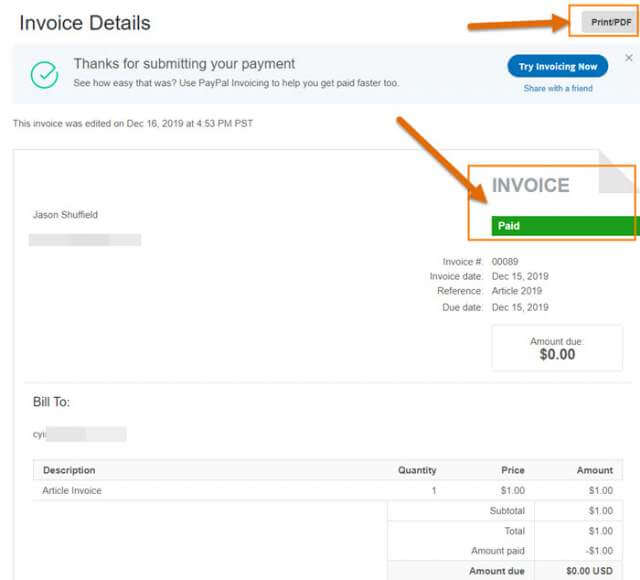640x580 pixels.
Task: Click the Jason Shuffield sender name
Action: (65, 215)
